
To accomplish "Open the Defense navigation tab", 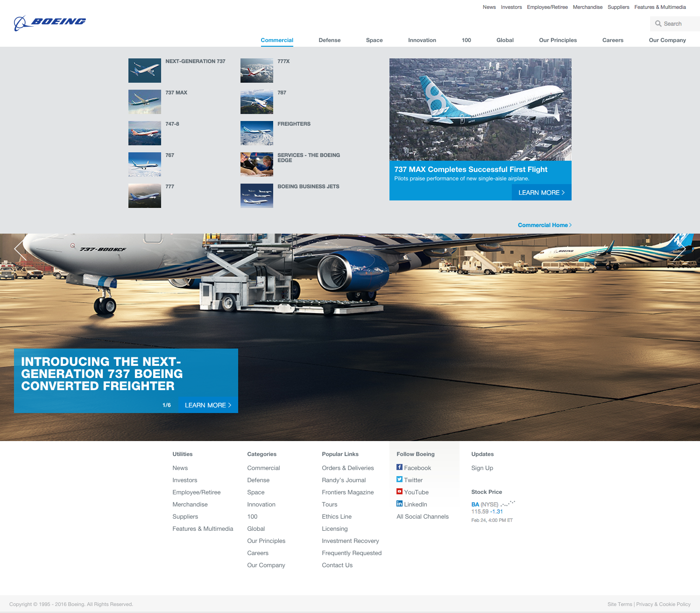I will pos(330,40).
